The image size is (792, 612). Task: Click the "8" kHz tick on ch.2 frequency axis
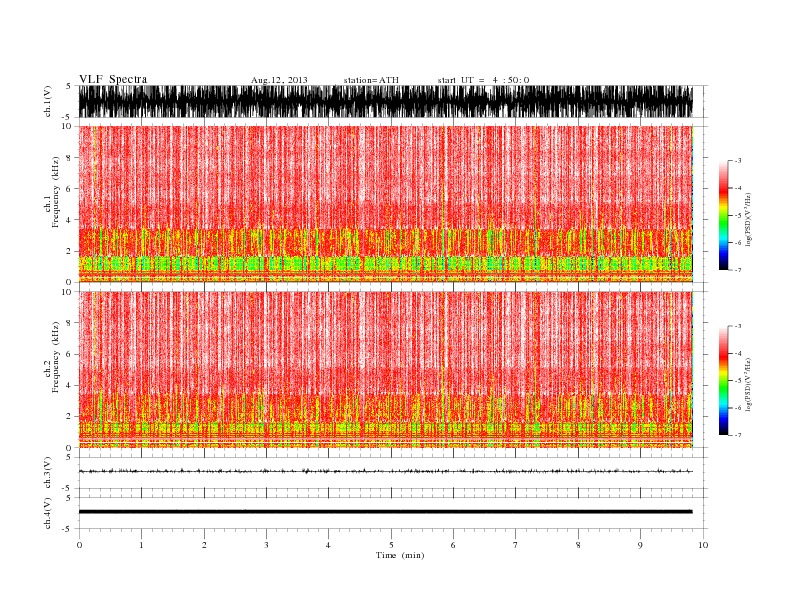70,323
